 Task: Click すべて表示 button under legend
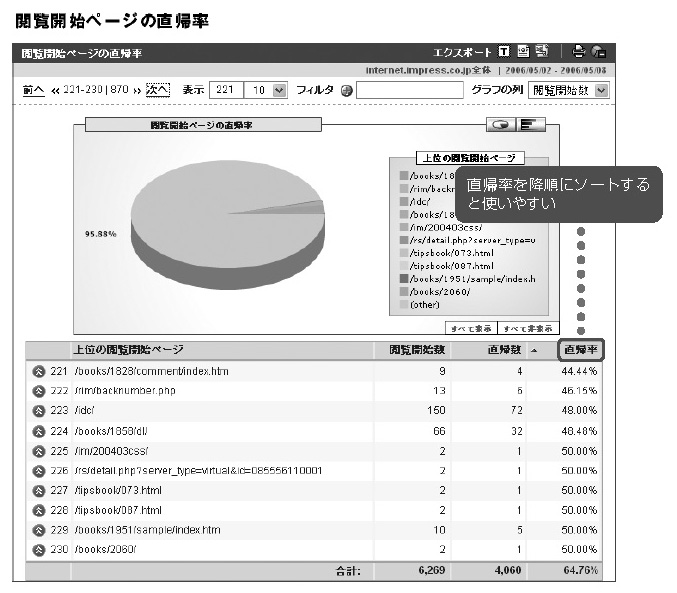point(471,329)
